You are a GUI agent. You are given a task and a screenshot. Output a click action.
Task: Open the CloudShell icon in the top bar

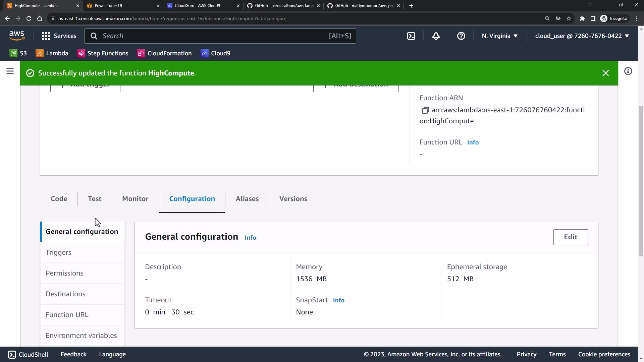411,36
